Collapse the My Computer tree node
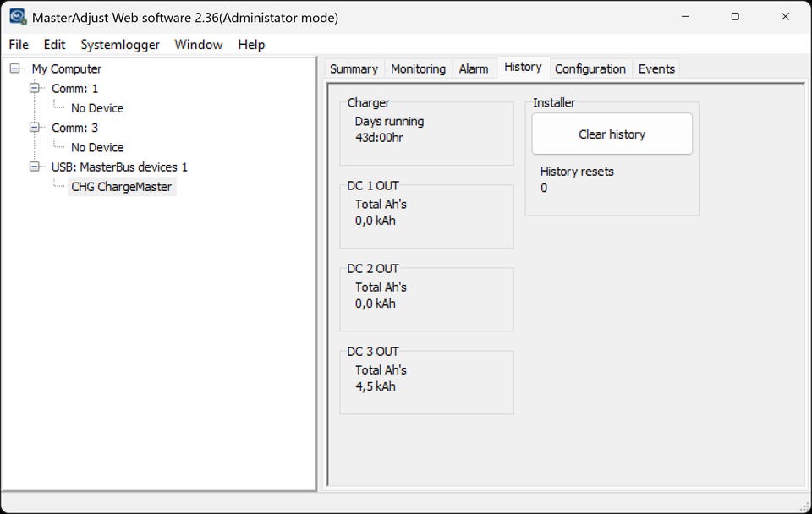 tap(15, 68)
